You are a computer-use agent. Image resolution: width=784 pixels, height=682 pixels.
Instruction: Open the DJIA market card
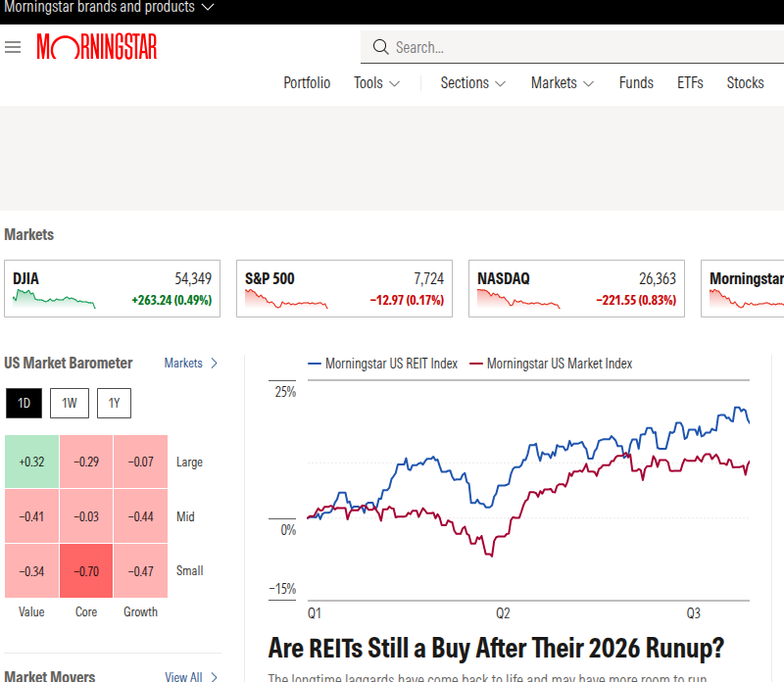pyautogui.click(x=112, y=288)
